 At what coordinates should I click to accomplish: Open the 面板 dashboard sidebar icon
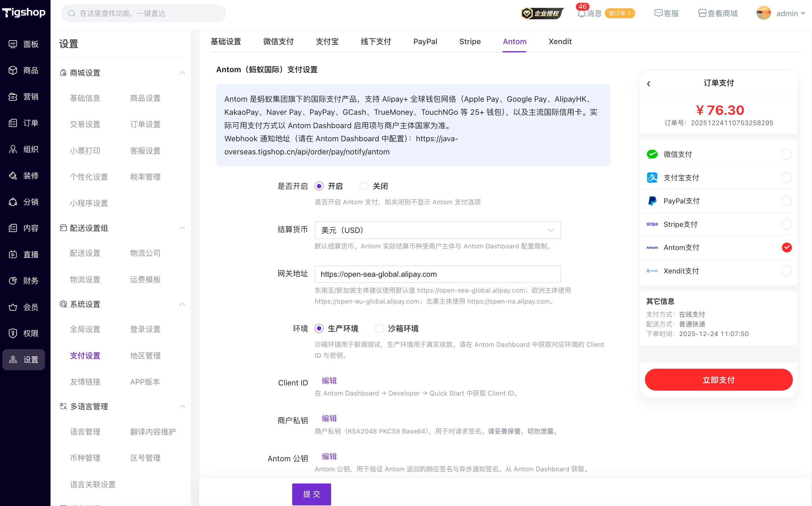click(x=13, y=44)
